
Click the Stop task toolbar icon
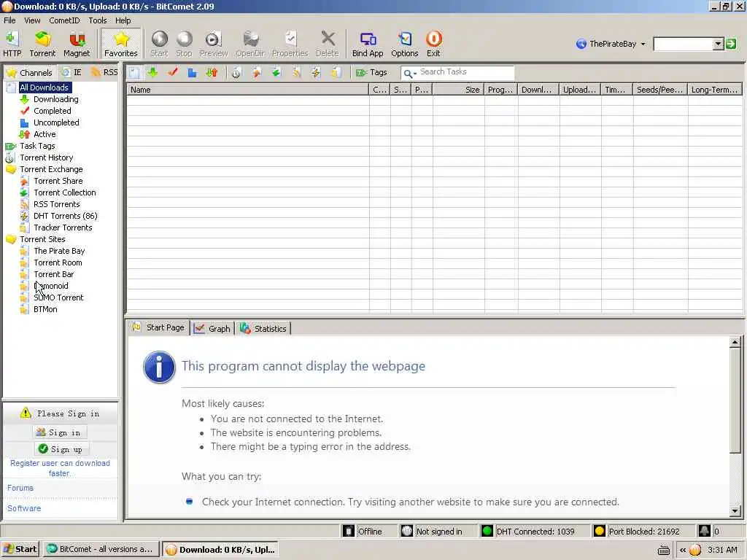click(184, 44)
